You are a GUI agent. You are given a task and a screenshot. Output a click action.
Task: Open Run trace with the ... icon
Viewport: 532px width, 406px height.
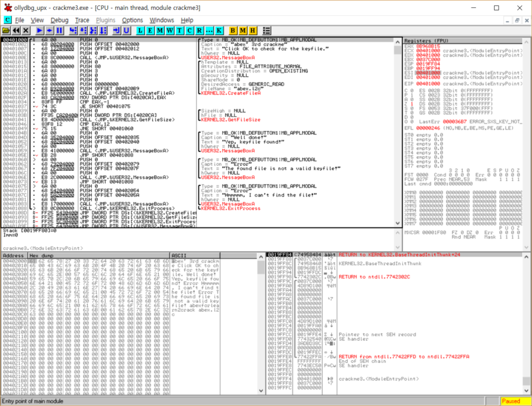click(209, 31)
